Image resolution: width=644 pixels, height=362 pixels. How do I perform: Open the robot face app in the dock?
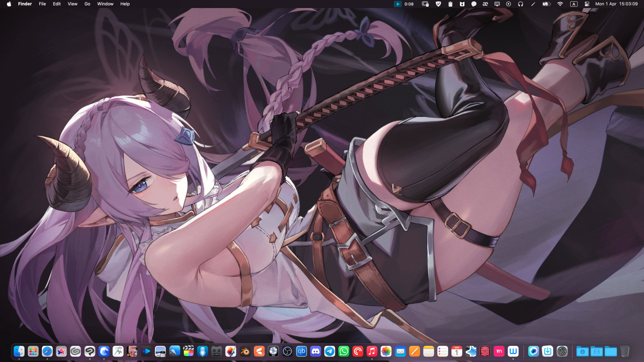pyautogui.click(x=217, y=351)
